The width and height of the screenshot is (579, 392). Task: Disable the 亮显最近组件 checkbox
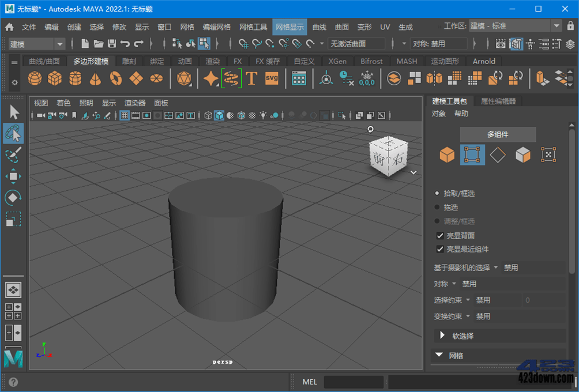[441, 249]
